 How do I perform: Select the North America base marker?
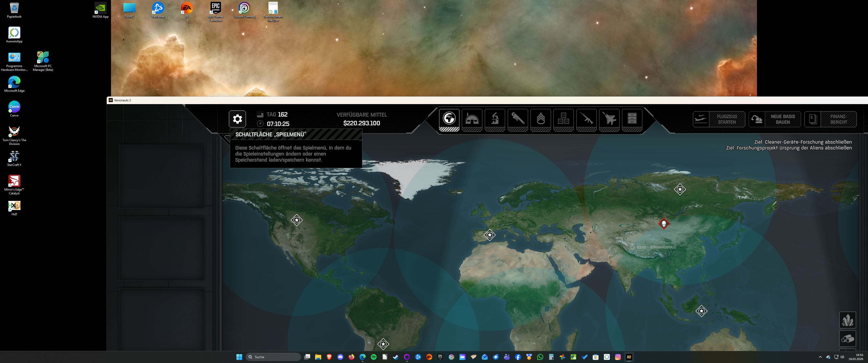click(296, 220)
